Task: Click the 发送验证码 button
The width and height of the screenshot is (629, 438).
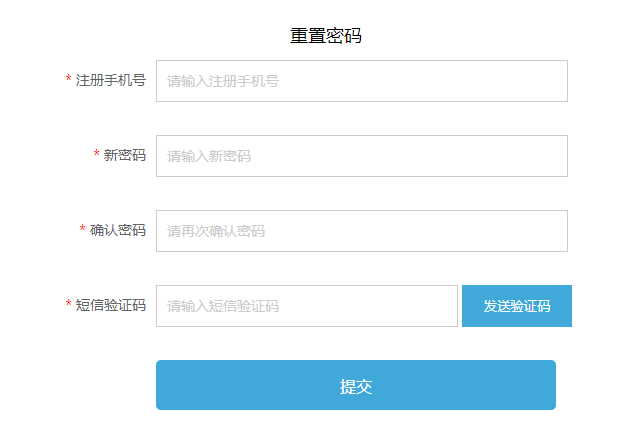Action: 517,306
